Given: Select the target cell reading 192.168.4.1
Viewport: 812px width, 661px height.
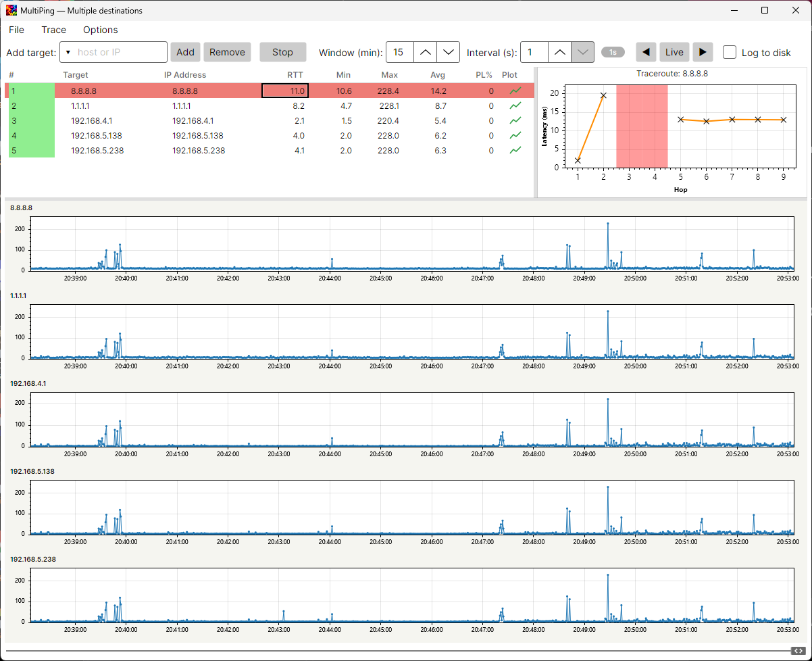Looking at the screenshot, I should click(x=91, y=120).
